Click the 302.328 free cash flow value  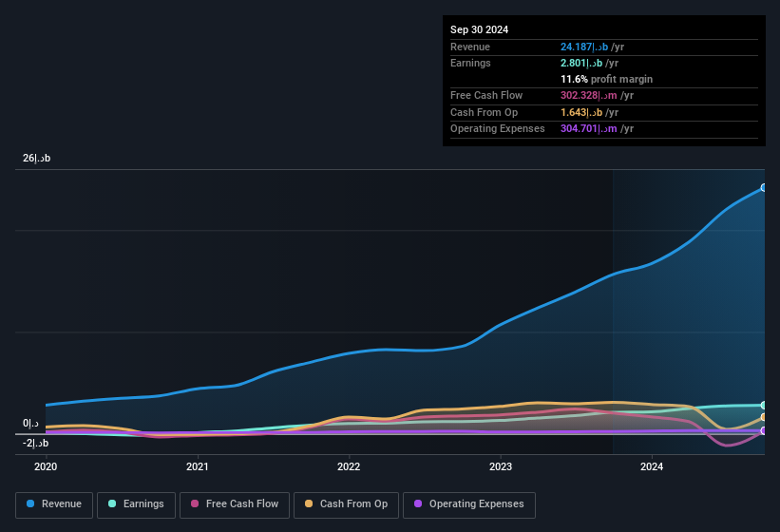(x=588, y=95)
